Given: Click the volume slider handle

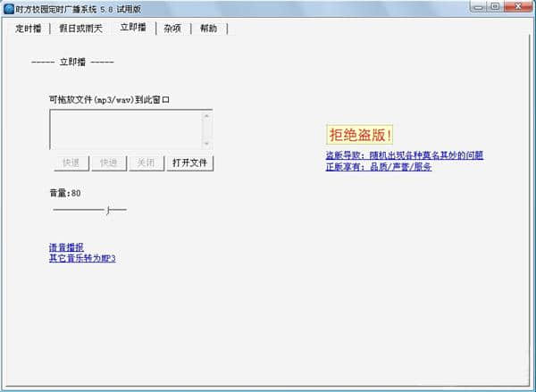Looking at the screenshot, I should coord(108,210).
